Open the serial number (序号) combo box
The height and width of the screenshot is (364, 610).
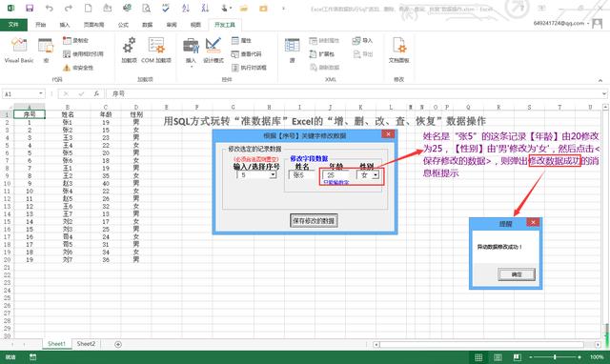pyautogui.click(x=274, y=175)
